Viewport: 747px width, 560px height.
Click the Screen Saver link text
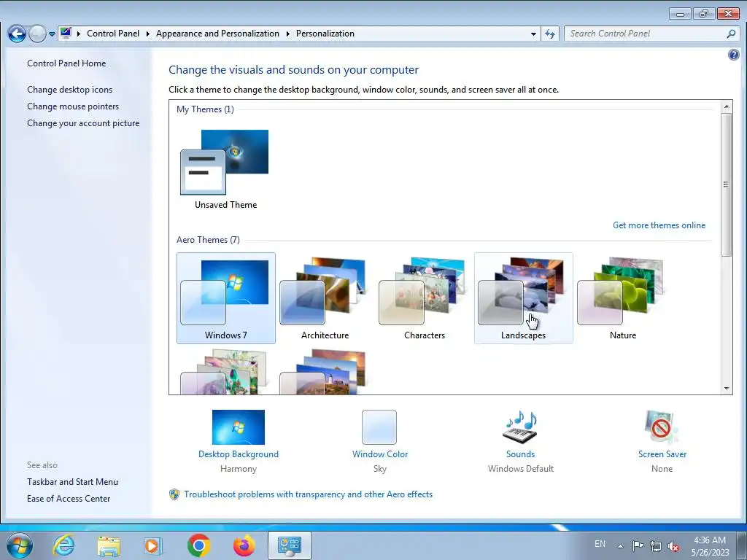pos(662,454)
